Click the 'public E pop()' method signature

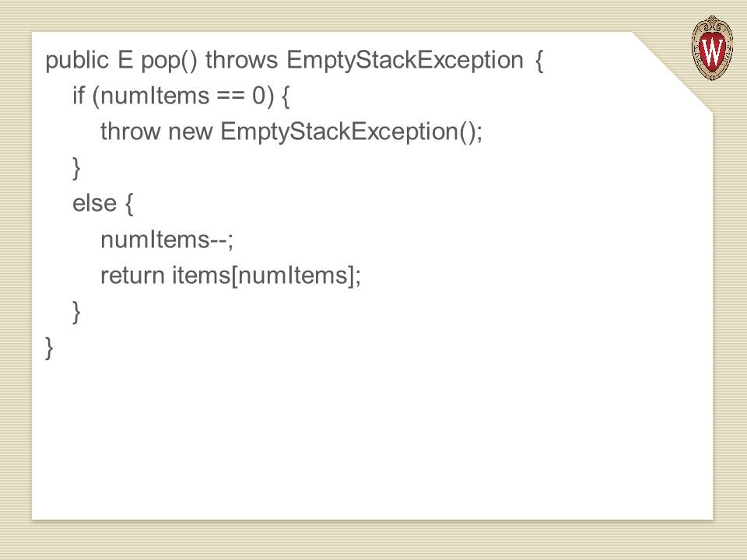(x=121, y=61)
